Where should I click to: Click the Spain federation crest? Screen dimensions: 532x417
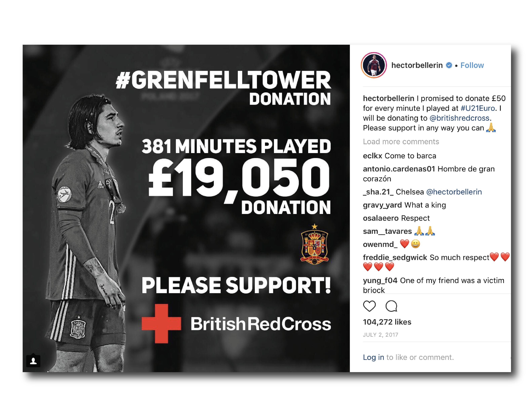tap(314, 244)
